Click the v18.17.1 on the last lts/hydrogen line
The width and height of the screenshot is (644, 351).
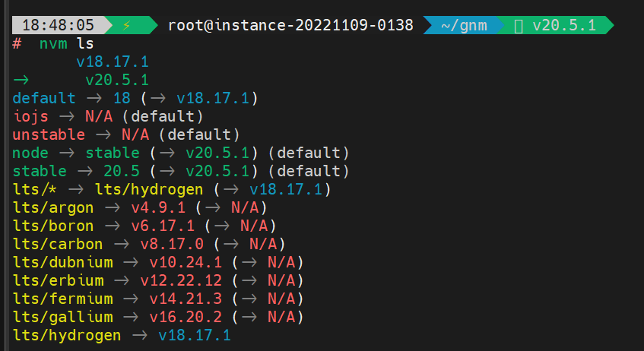[x=194, y=335]
